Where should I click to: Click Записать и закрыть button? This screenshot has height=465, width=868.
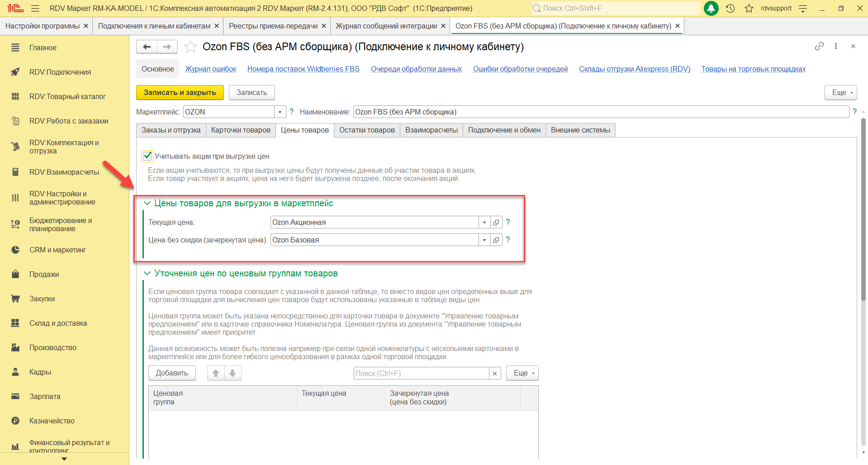click(x=180, y=92)
